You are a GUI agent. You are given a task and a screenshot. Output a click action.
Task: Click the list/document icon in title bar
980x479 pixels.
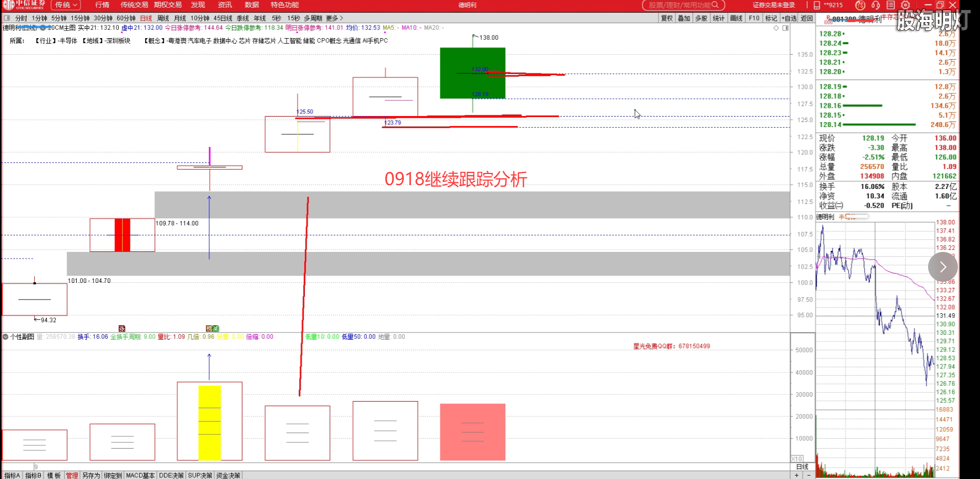coord(891,5)
